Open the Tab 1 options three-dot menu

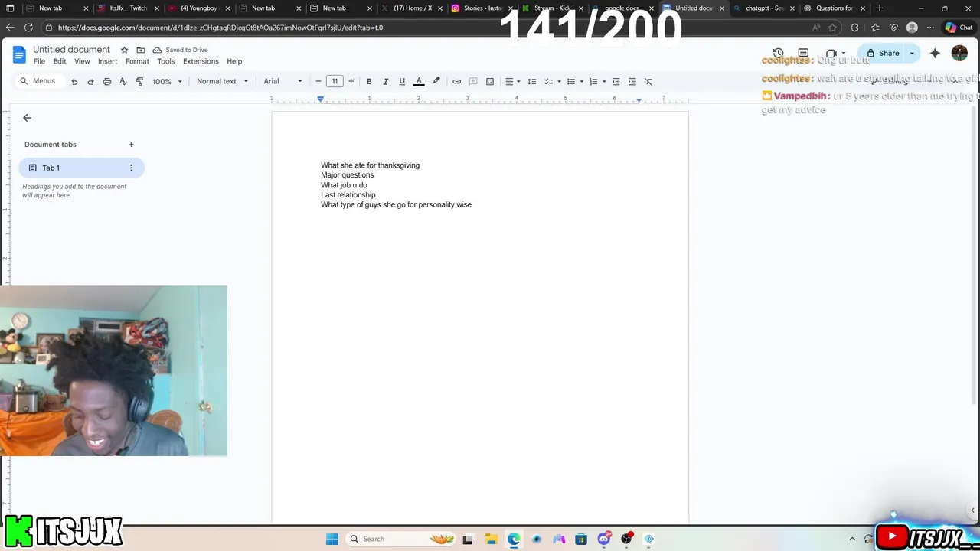coord(131,168)
